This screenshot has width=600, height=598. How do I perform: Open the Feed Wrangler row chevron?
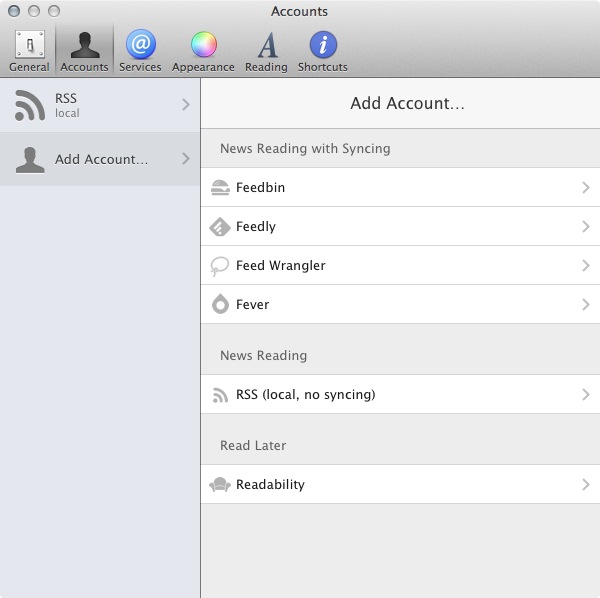point(585,266)
